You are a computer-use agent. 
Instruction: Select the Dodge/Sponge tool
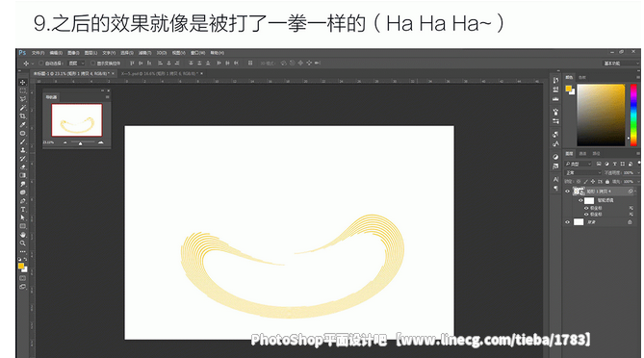coord(22,192)
